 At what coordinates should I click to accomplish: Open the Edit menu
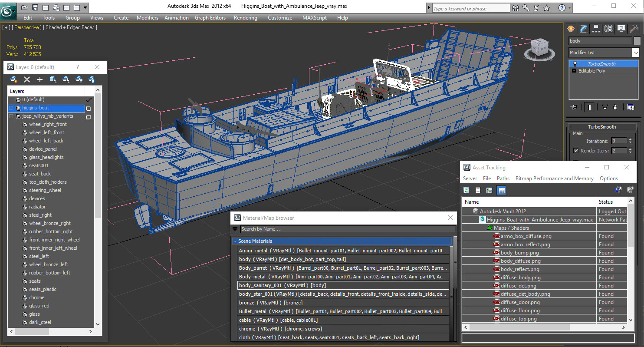pos(28,18)
